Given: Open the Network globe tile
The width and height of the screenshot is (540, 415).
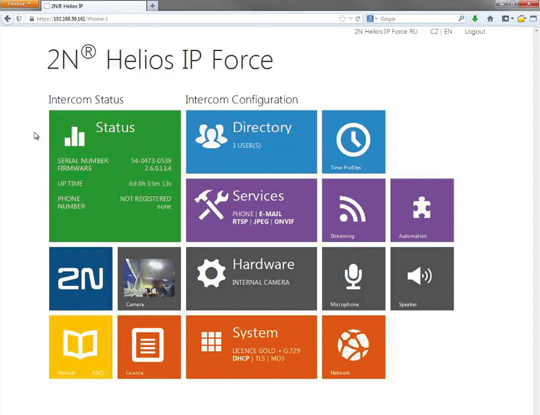Looking at the screenshot, I should click(354, 347).
